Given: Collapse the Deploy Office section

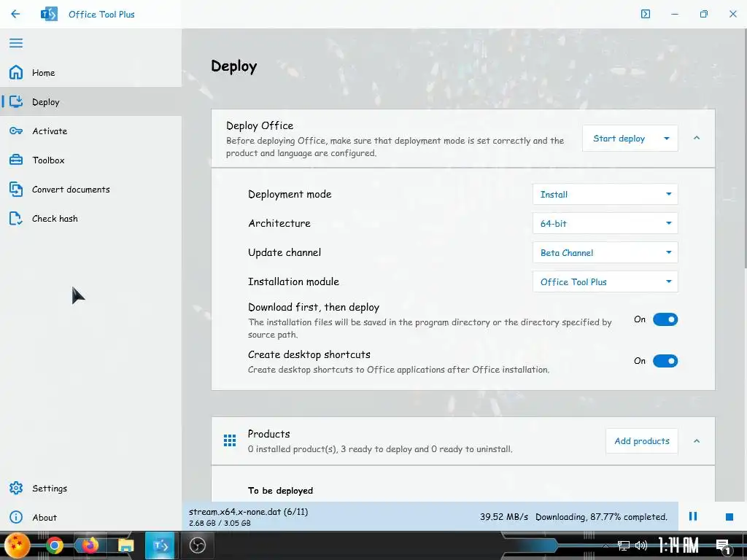Looking at the screenshot, I should pyautogui.click(x=697, y=138).
